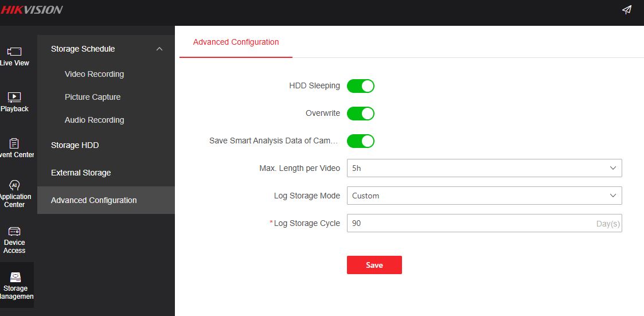Go to the Playback icon

click(14, 97)
